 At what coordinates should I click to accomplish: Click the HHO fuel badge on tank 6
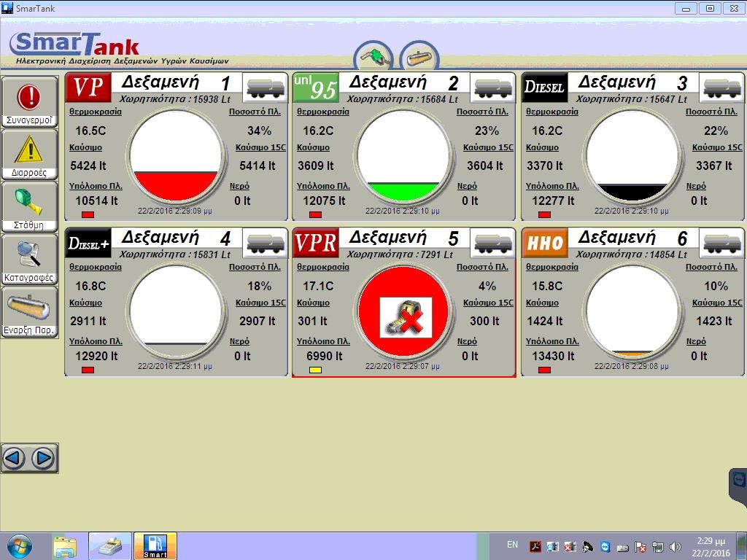pyautogui.click(x=544, y=243)
